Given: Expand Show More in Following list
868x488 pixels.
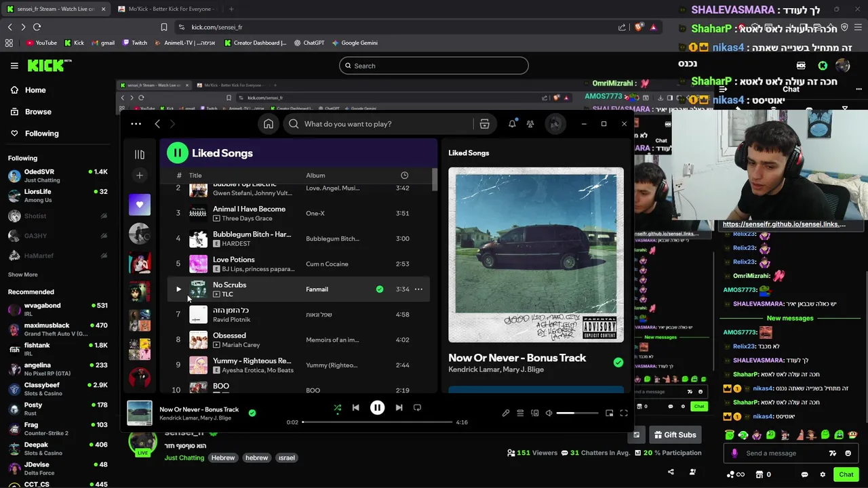Looking at the screenshot, I should [22, 274].
